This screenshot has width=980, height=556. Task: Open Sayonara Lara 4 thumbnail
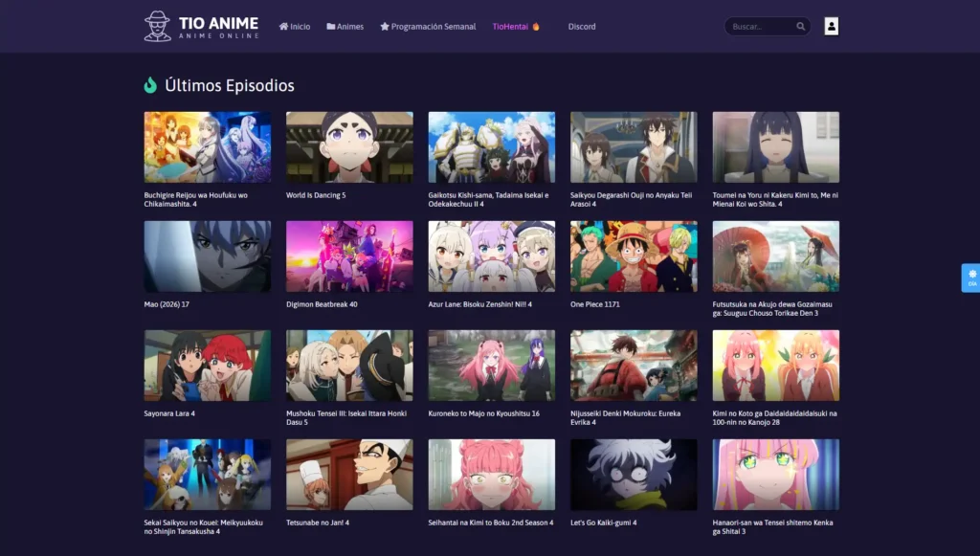208,366
